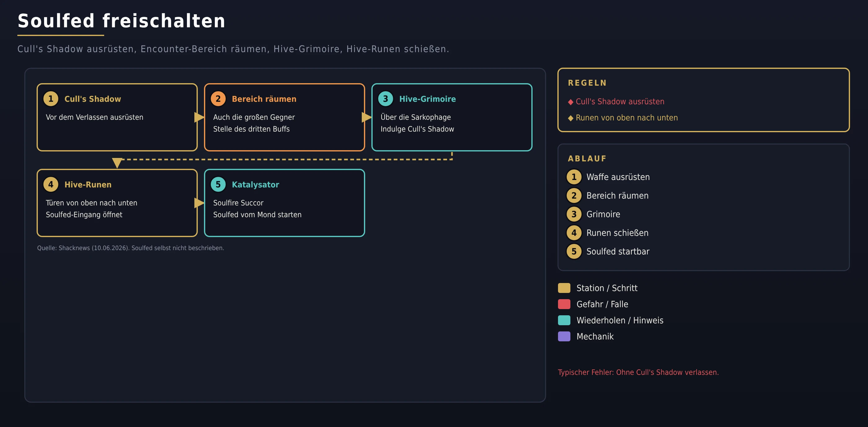
Task: Click the ABLAUF panel heading
Action: click(x=587, y=159)
